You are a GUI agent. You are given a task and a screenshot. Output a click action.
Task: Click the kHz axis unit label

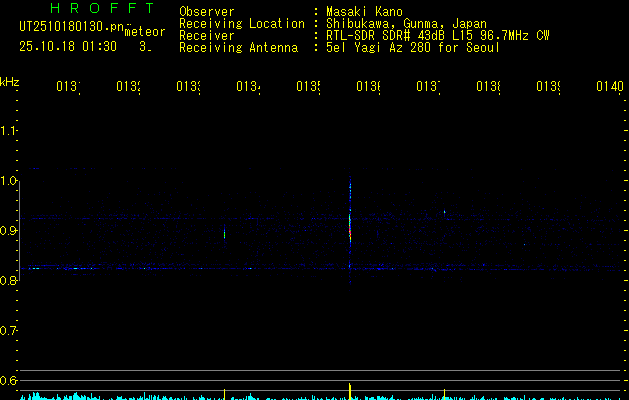click(9, 81)
